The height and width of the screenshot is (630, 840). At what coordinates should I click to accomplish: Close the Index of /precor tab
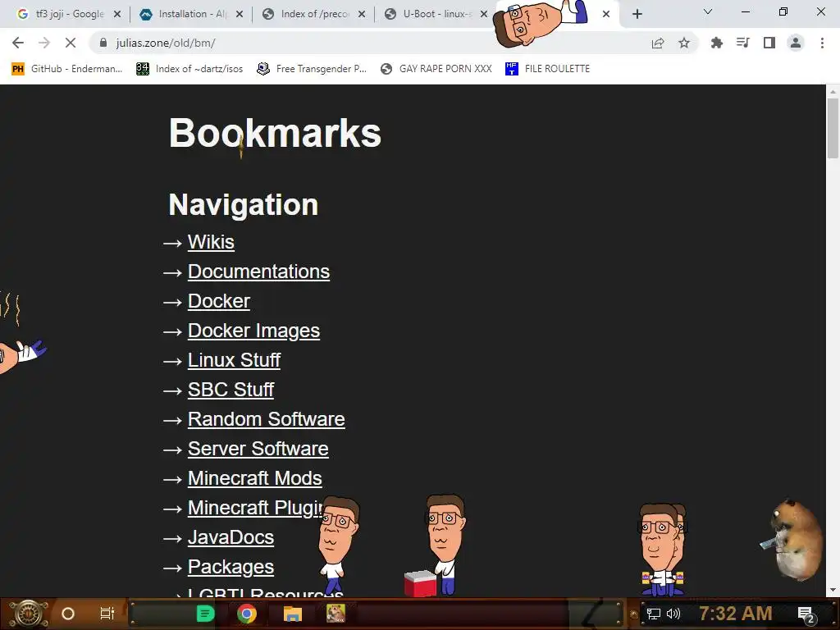pyautogui.click(x=362, y=14)
